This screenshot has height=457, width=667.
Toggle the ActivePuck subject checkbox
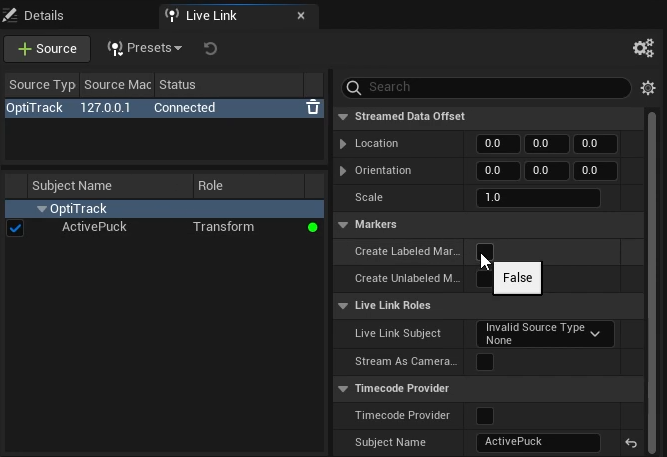point(15,228)
